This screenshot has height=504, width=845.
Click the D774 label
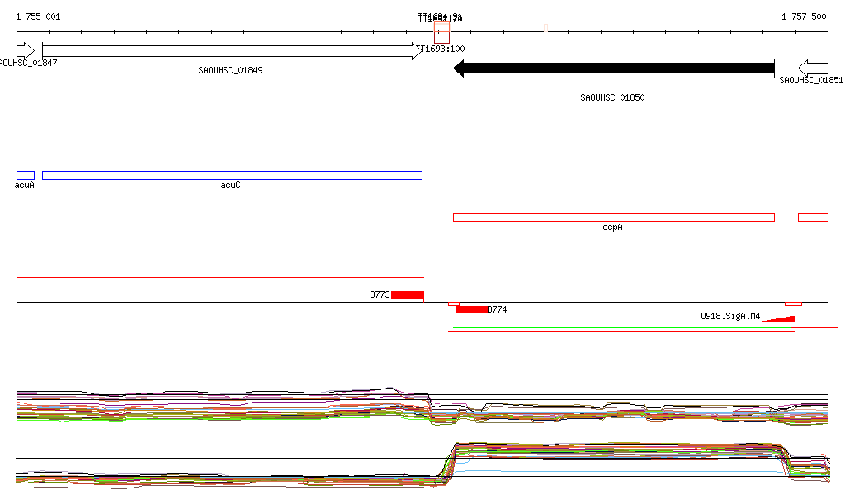click(x=498, y=309)
